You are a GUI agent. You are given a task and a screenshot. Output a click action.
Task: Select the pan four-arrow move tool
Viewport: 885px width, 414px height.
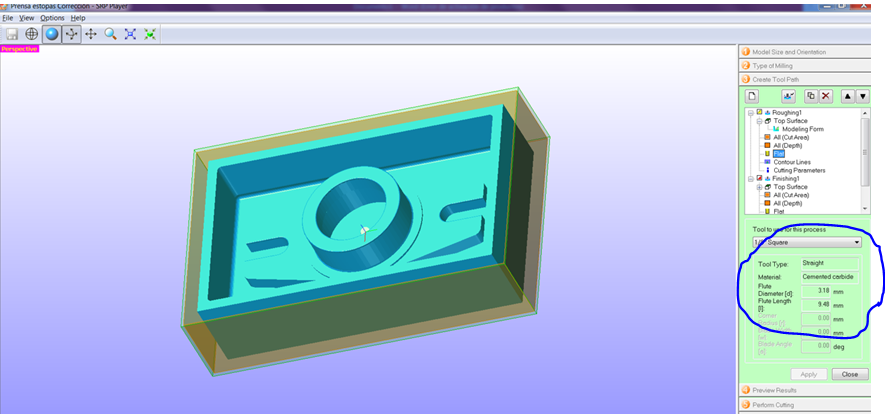pyautogui.click(x=91, y=34)
